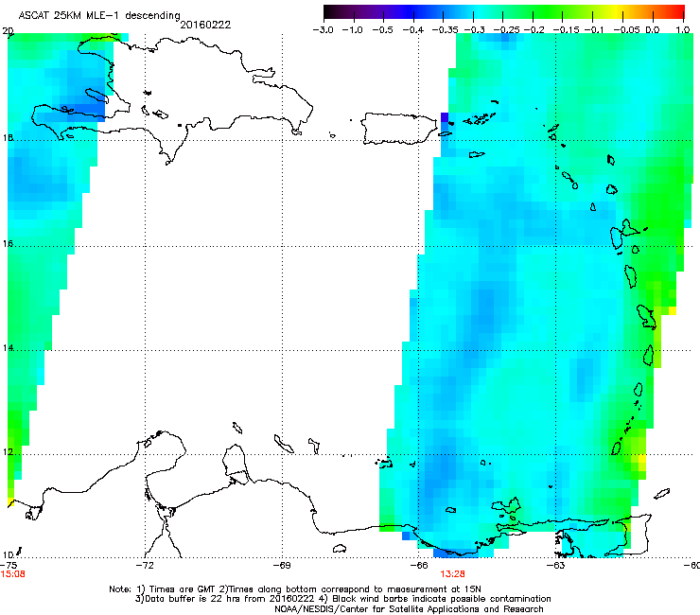The height and width of the screenshot is (615, 700).
Task: Click the black-purple end of color bar
Action: [333, 12]
